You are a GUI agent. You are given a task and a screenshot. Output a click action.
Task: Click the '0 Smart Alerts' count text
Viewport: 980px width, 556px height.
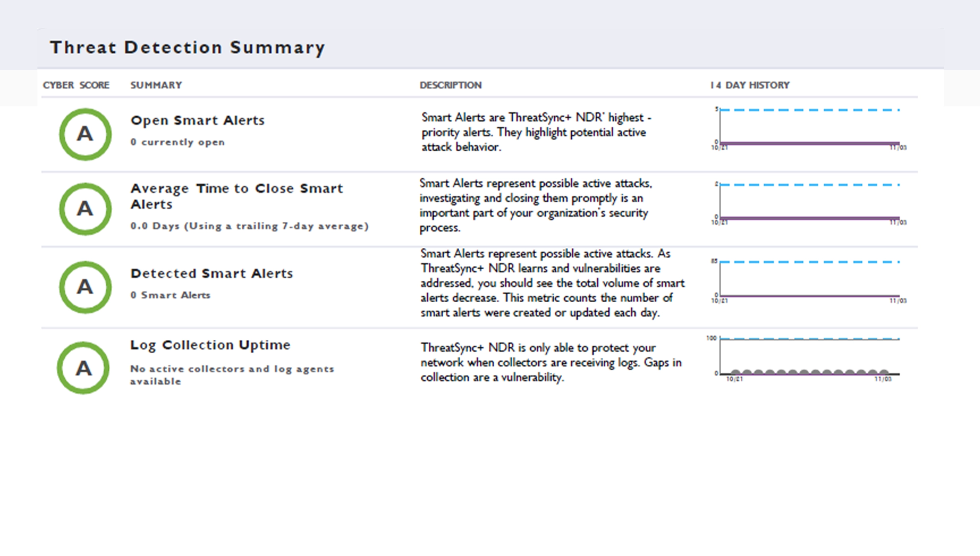pyautogui.click(x=170, y=295)
